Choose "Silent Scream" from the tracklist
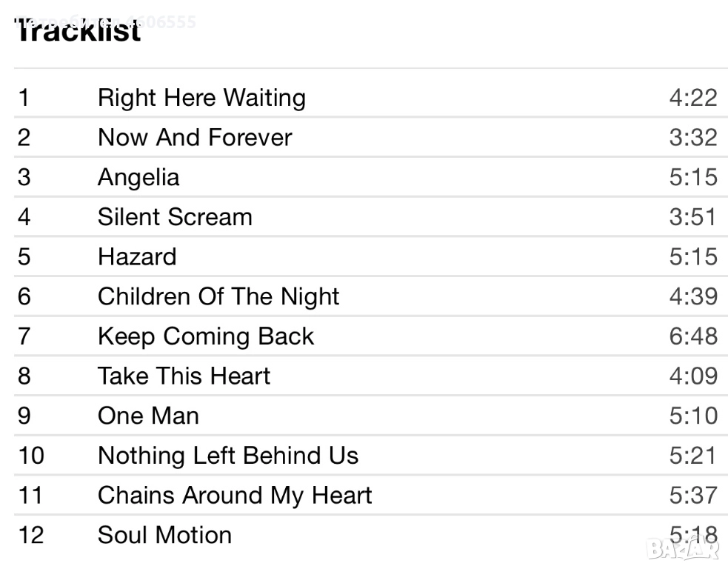The width and height of the screenshot is (728, 569). [175, 217]
